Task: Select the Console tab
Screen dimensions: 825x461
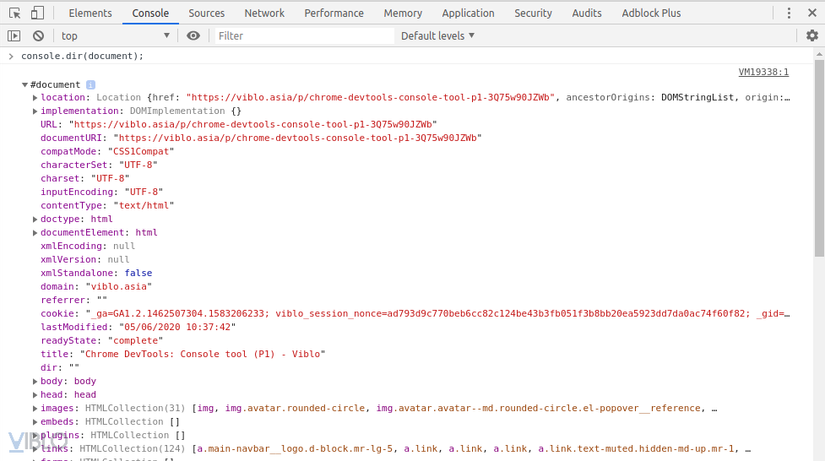Action: tap(150, 13)
